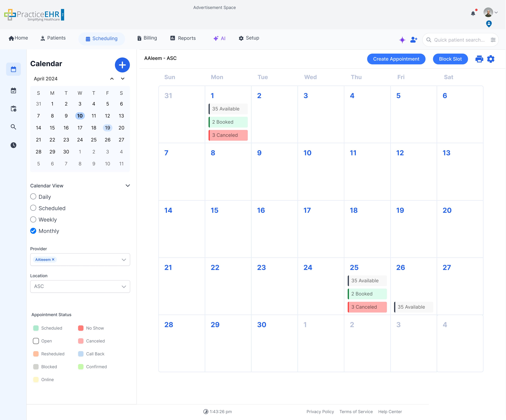The image size is (506, 420).
Task: Collapse the Calendar View section
Action: (x=128, y=186)
